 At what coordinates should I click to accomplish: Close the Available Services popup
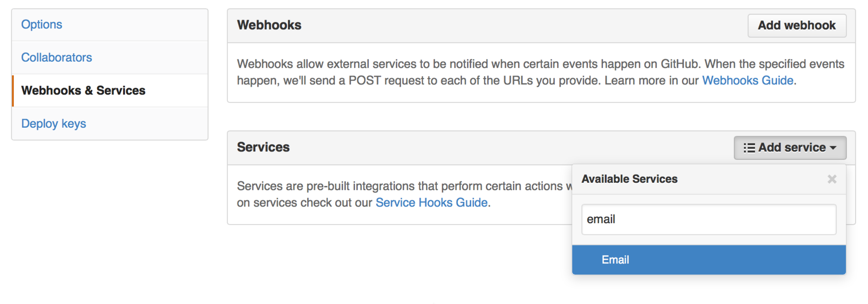(832, 179)
